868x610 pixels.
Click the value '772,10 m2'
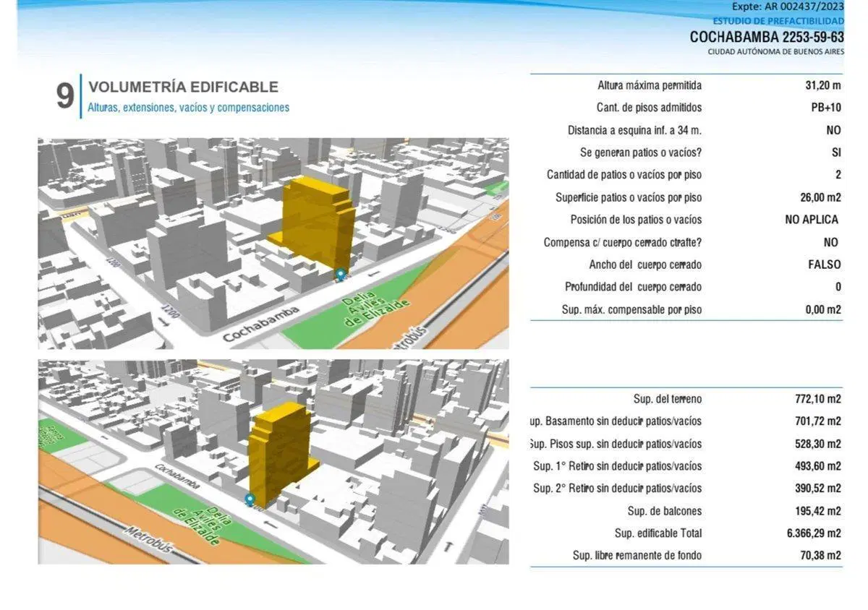pyautogui.click(x=818, y=399)
